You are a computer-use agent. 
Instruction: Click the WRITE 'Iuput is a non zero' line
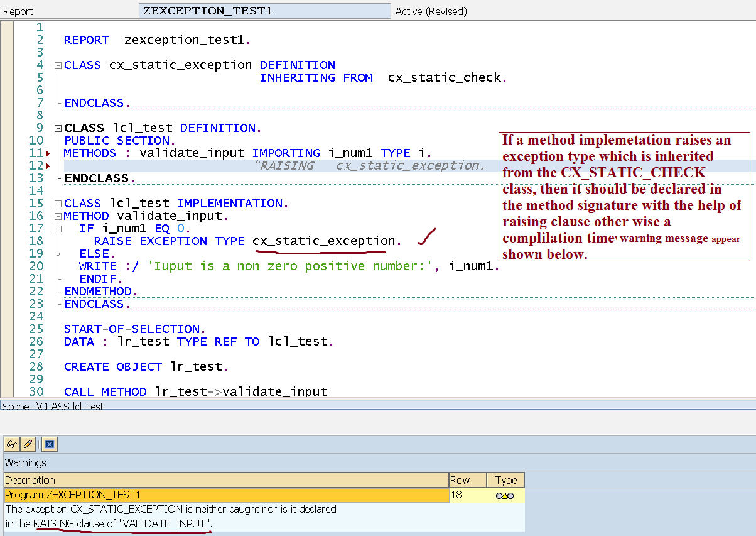pos(289,266)
